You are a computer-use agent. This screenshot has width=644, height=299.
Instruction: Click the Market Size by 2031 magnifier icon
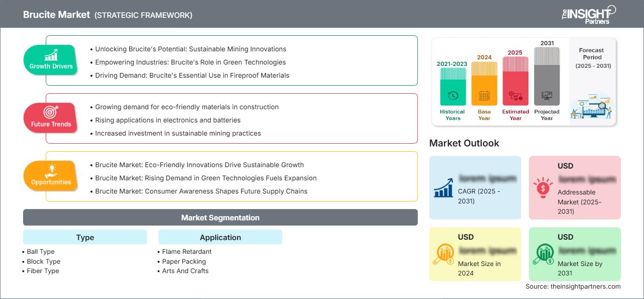point(543,254)
